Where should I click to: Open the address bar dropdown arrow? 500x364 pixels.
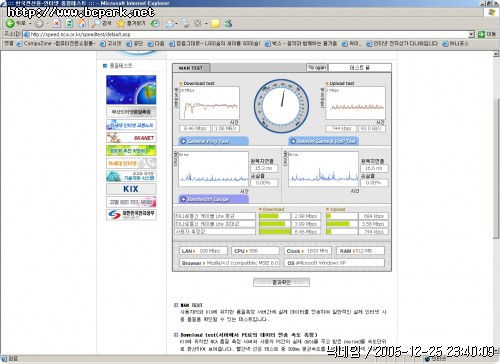pos(471,34)
